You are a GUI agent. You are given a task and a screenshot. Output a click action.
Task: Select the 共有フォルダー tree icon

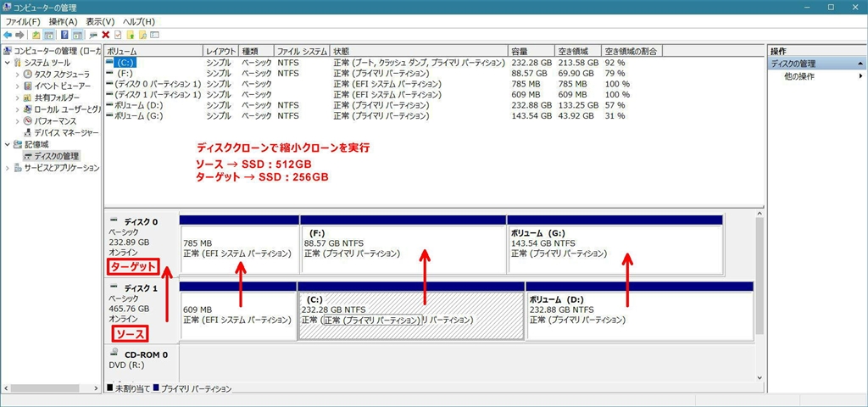[x=28, y=98]
